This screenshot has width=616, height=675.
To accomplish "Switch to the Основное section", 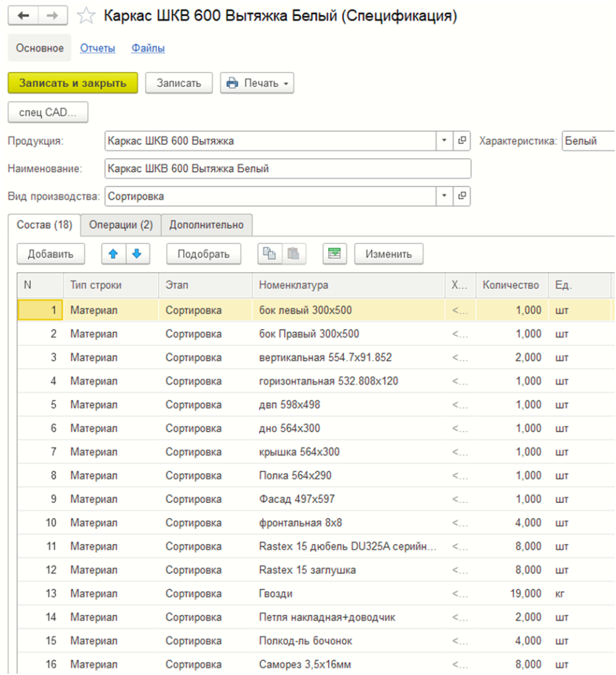I will click(40, 48).
